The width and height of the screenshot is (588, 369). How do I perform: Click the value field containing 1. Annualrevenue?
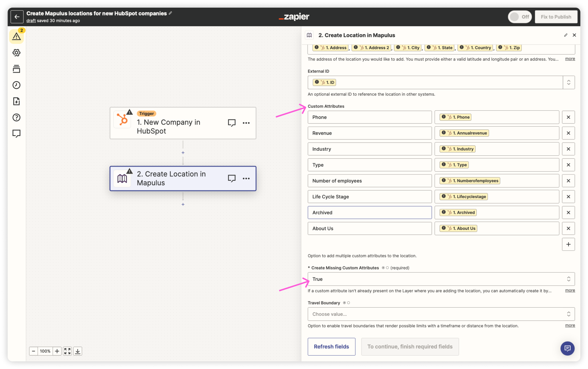497,133
